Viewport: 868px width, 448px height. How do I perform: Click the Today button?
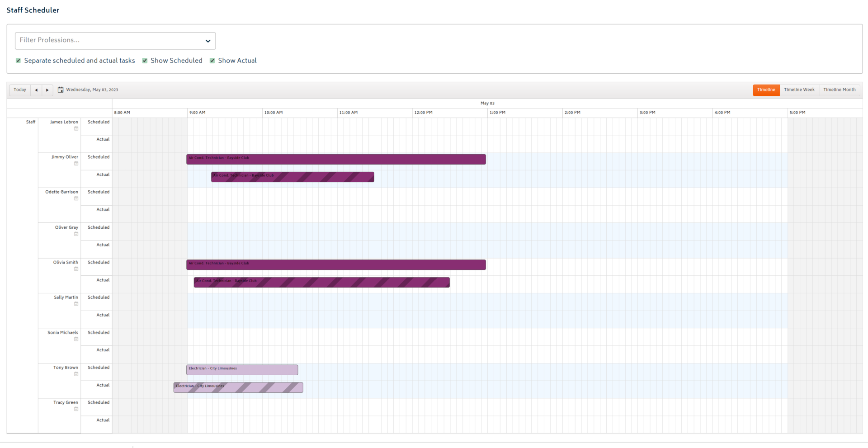tap(20, 90)
